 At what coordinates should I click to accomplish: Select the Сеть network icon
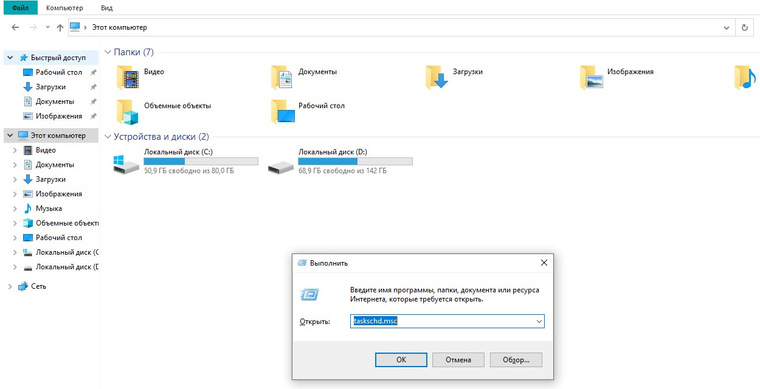tap(23, 286)
